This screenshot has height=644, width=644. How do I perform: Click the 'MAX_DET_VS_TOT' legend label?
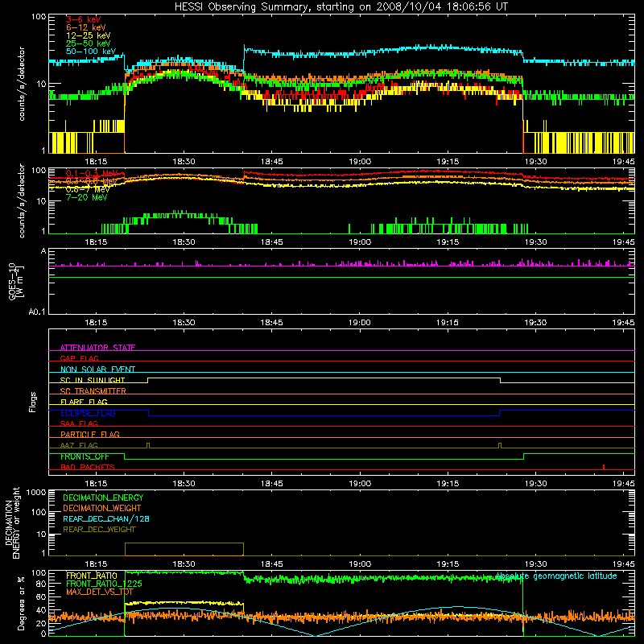99,592
